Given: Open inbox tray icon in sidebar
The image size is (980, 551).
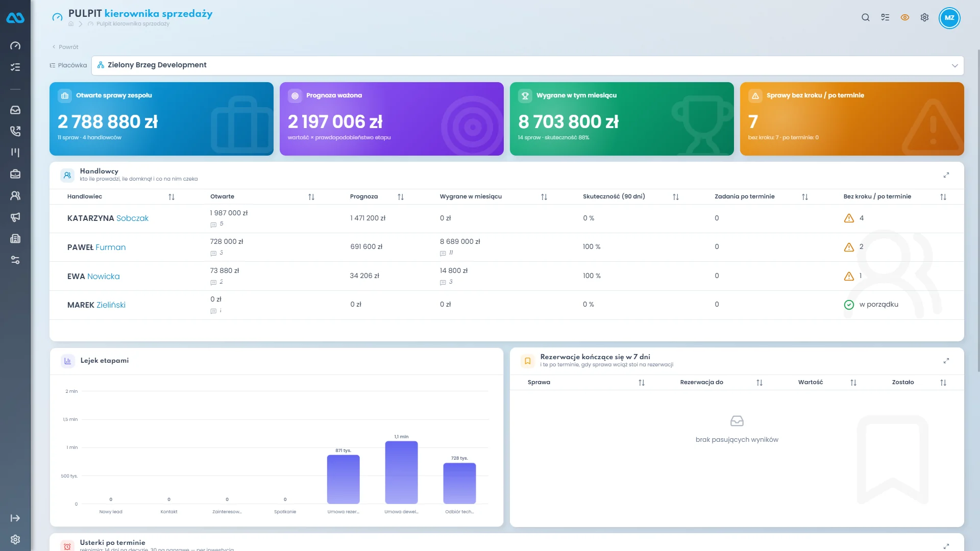Looking at the screenshot, I should 15,110.
